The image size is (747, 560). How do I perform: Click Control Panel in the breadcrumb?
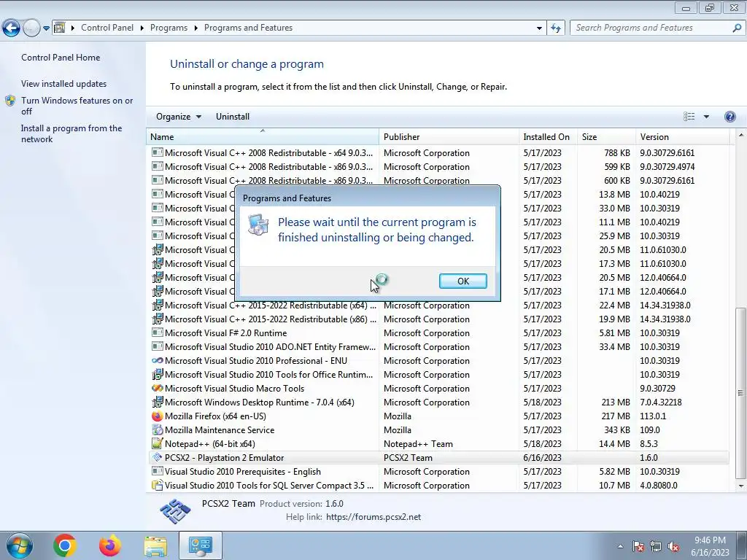[107, 28]
